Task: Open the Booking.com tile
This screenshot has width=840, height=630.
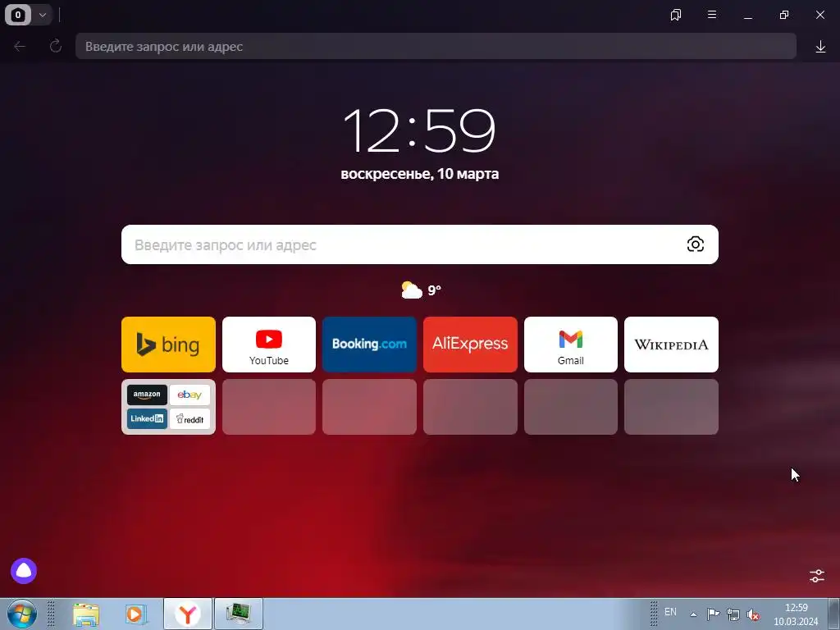Action: (x=369, y=345)
